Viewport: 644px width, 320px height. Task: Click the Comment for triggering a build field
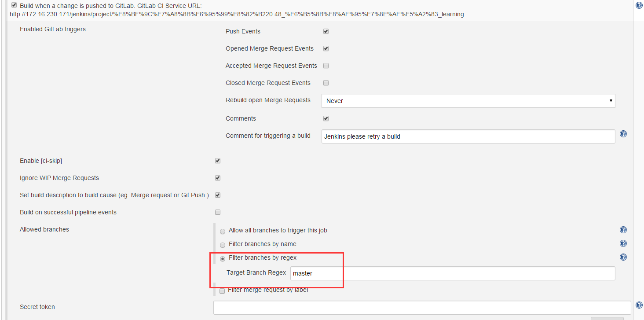tap(468, 136)
